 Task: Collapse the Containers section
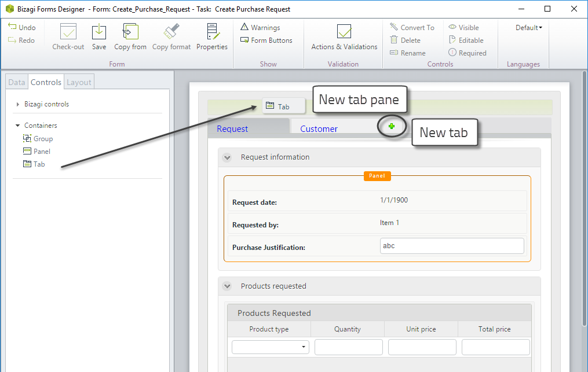point(17,126)
